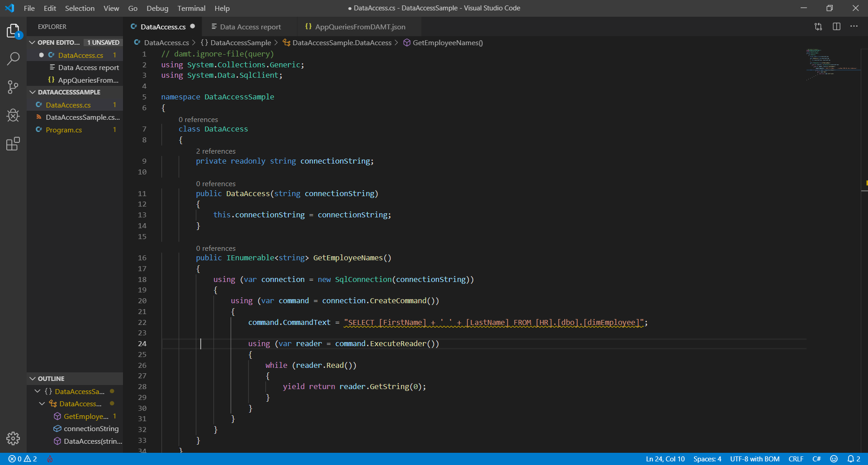Open Program.cs in the explorer
The height and width of the screenshot is (465, 868).
tap(64, 130)
